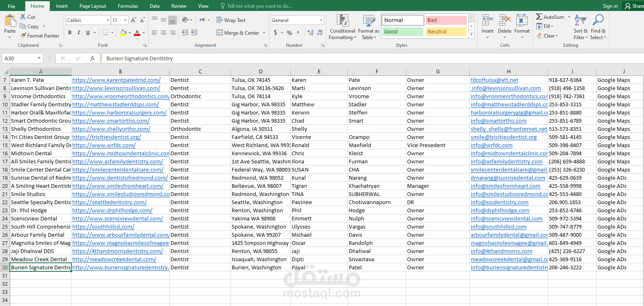Click the Copy icon
The height and width of the screenshot is (306, 644).
pyautogui.click(x=23, y=26)
